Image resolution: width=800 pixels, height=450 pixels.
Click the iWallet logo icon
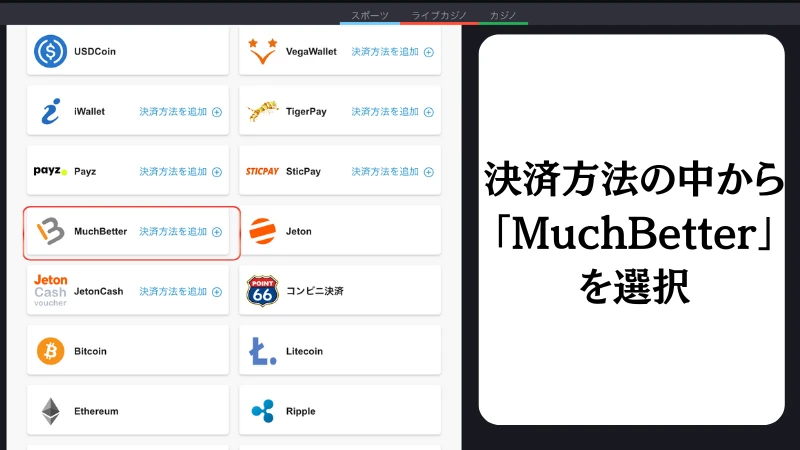51,111
